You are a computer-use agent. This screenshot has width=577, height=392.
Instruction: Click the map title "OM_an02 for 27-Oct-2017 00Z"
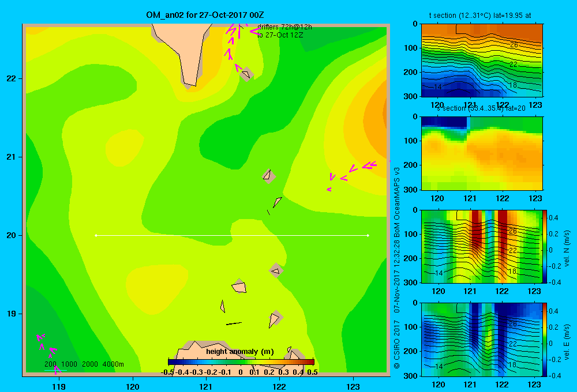point(205,15)
